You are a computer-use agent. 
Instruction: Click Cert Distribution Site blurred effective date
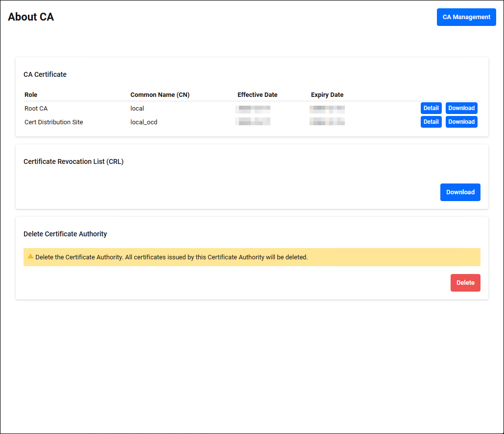click(x=253, y=121)
